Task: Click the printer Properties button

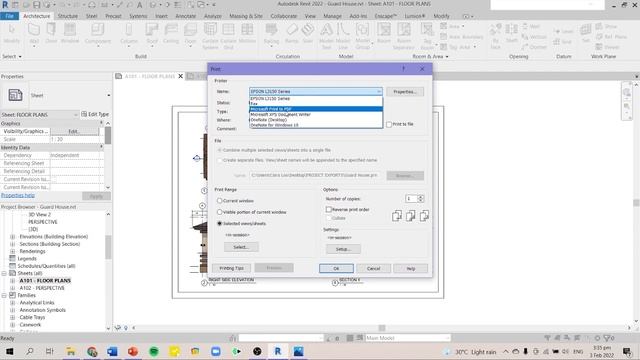Action: tap(405, 92)
